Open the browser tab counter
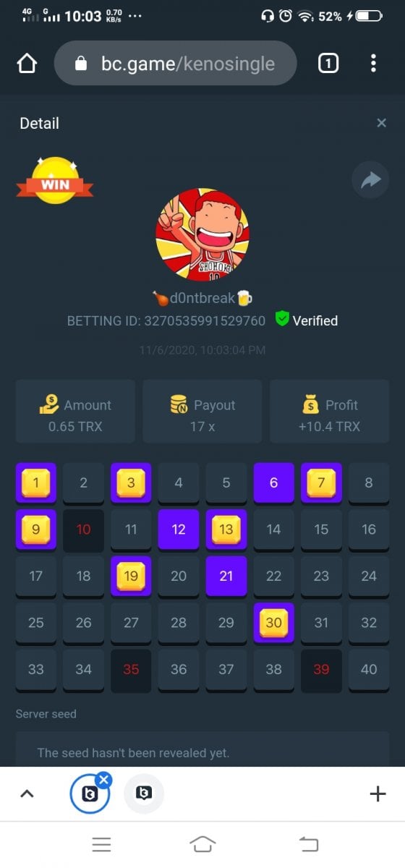 point(328,64)
